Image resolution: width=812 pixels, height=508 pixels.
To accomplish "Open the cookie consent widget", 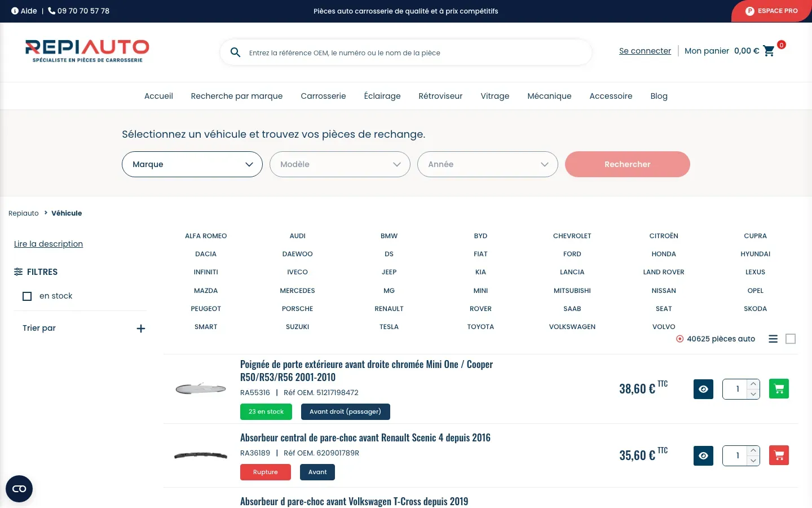I will 19,489.
